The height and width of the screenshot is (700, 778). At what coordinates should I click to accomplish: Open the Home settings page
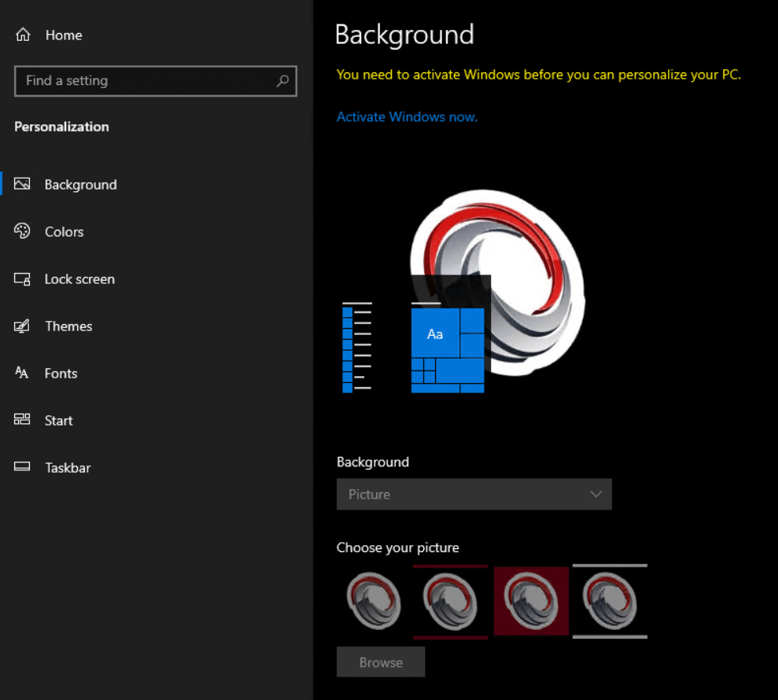point(64,35)
